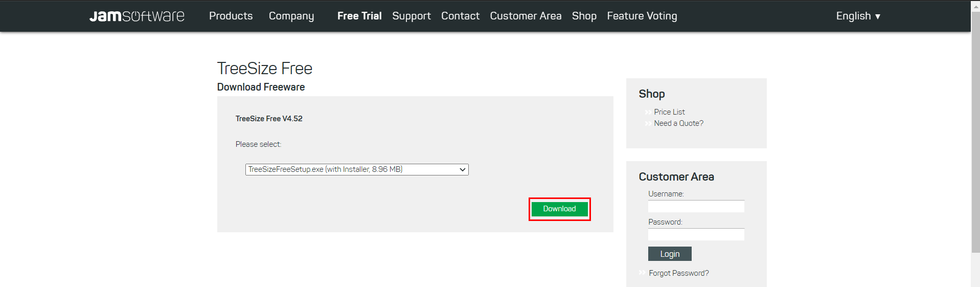Viewport: 980px width, 287px height.
Task: Open the TreeSizeFreeSetup.exe file selection dropdown
Action: click(357, 169)
